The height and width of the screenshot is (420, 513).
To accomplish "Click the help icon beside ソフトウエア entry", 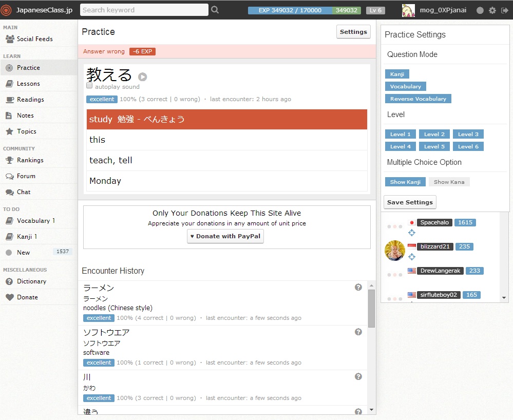I will [358, 332].
